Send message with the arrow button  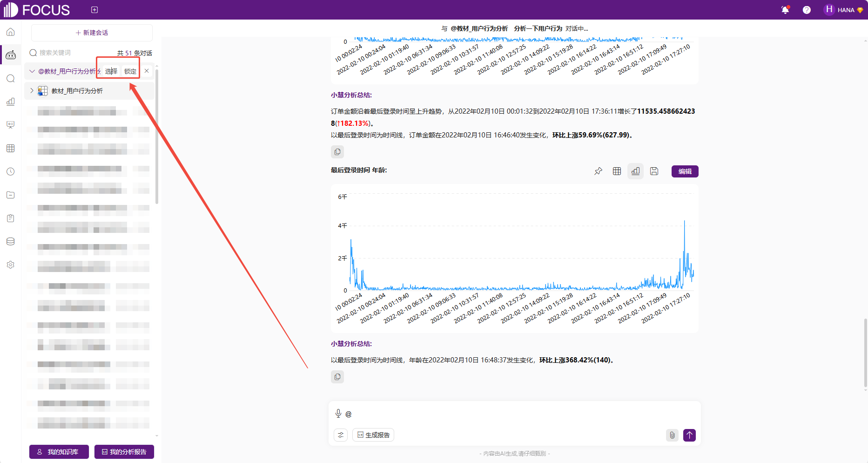coord(690,435)
